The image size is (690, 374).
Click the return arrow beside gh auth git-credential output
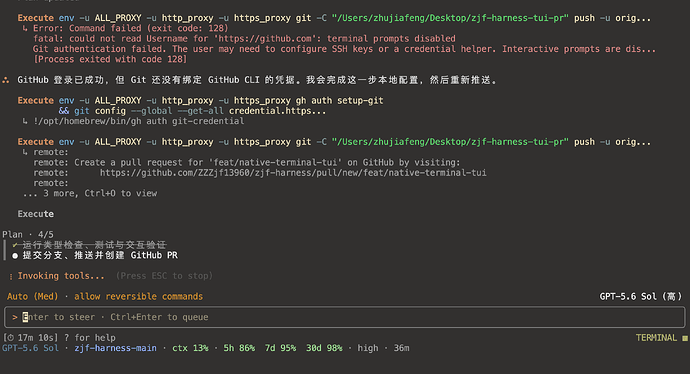25,121
